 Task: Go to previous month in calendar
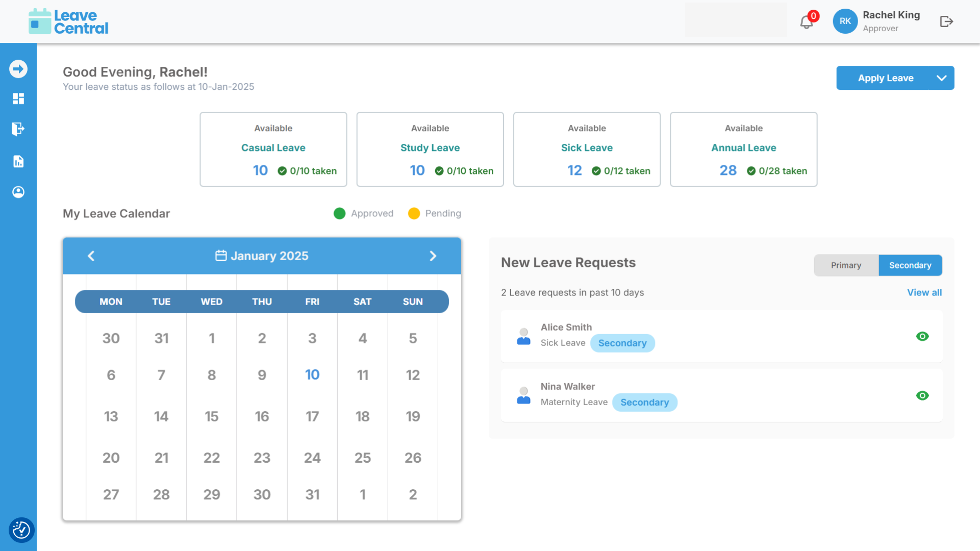pyautogui.click(x=91, y=256)
